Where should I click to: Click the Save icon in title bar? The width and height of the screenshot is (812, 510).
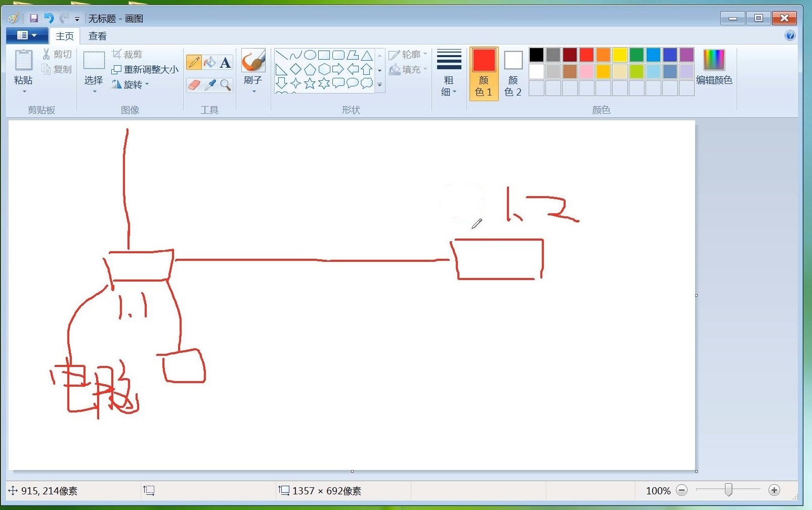point(34,19)
